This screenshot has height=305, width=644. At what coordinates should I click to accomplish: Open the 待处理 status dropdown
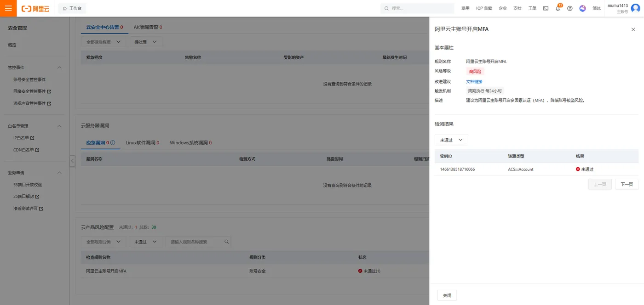tap(145, 42)
